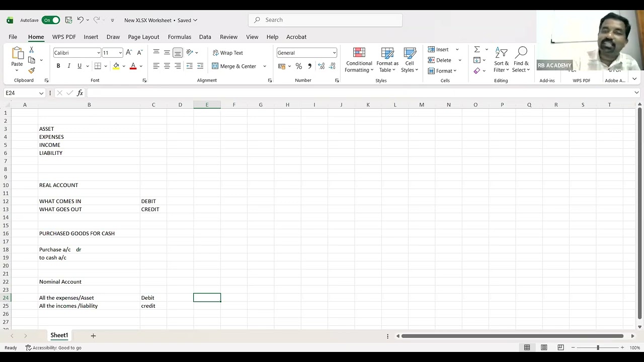This screenshot has height=362, width=644.
Task: Apply cell borders with the Borders icon
Action: pyautogui.click(x=98, y=66)
